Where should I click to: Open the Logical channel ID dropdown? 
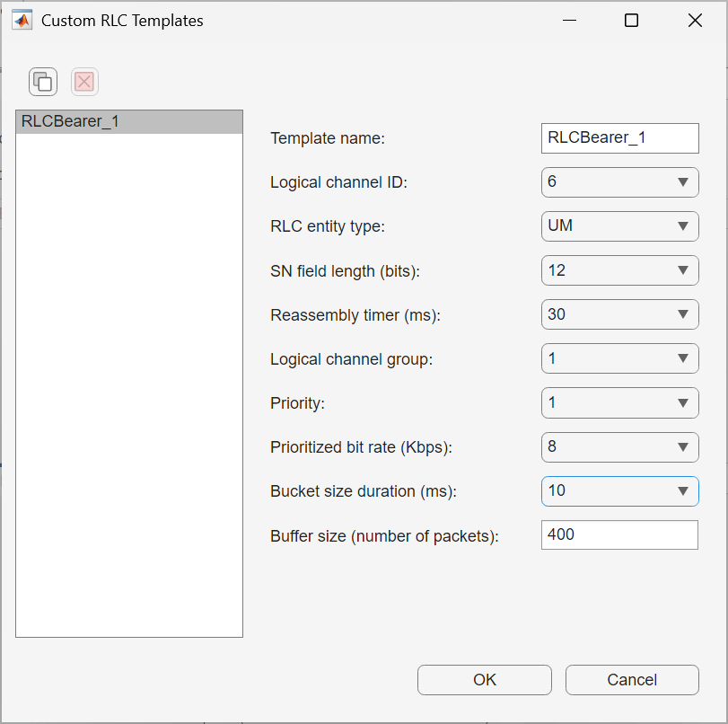pyautogui.click(x=619, y=182)
